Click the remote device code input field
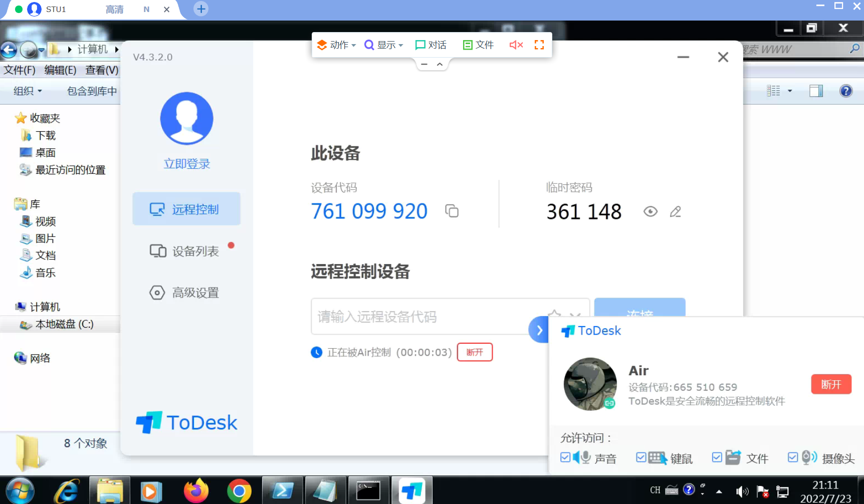The height and width of the screenshot is (504, 864). click(450, 316)
